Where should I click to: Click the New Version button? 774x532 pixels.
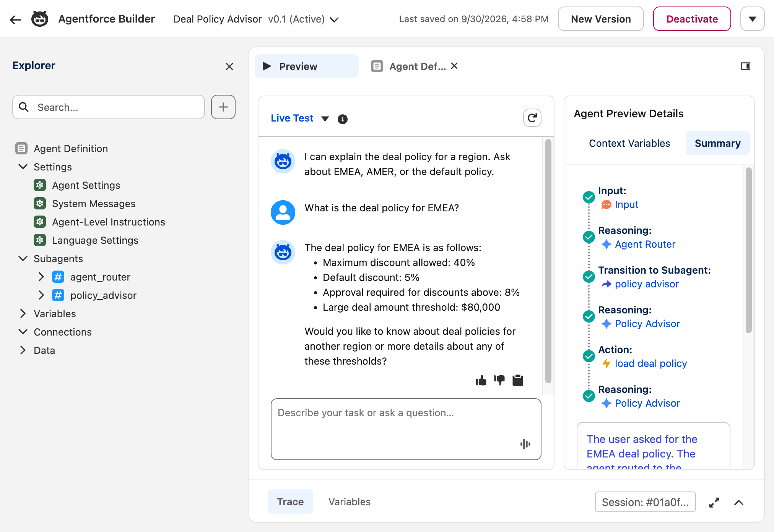(601, 19)
